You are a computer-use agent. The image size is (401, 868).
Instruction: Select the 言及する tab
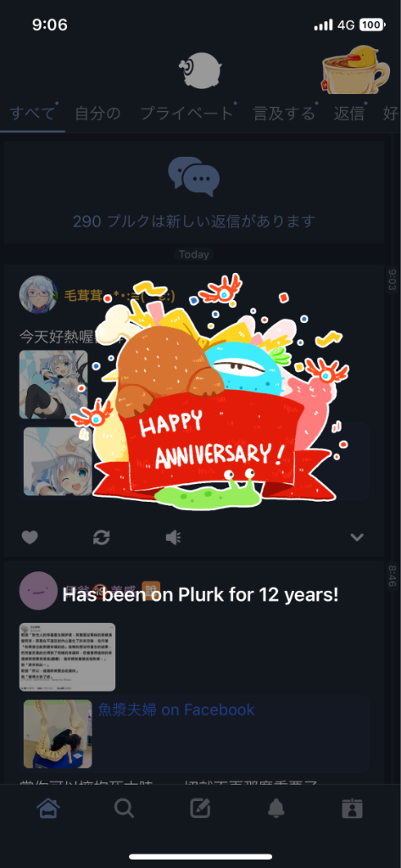(284, 114)
